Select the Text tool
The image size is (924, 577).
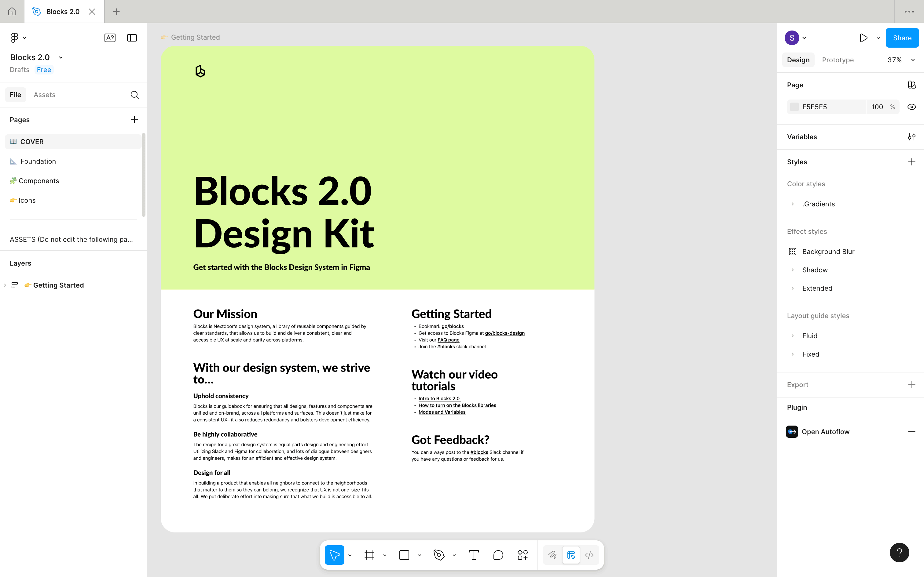tap(474, 555)
